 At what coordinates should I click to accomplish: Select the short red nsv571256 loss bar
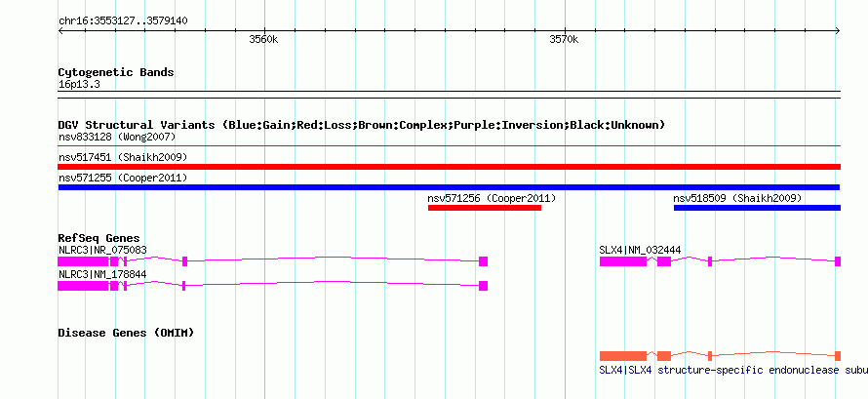pos(485,208)
